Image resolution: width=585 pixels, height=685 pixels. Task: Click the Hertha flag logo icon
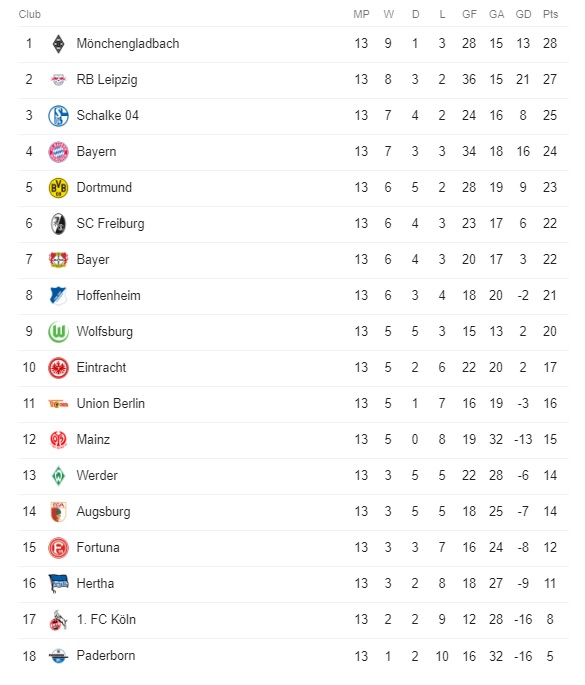click(x=58, y=584)
